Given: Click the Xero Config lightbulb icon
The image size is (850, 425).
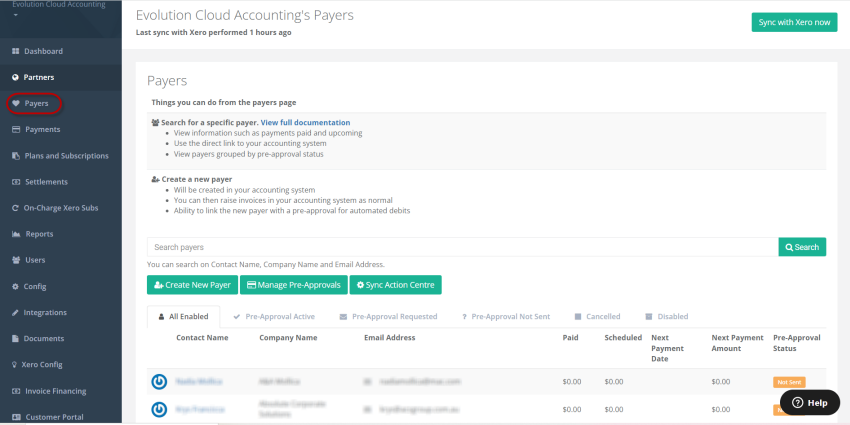Looking at the screenshot, I should [x=14, y=364].
